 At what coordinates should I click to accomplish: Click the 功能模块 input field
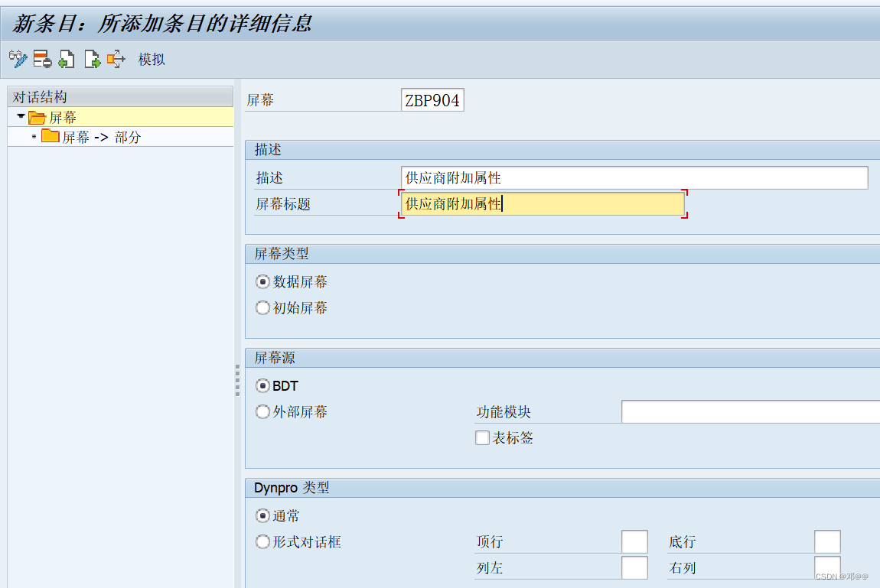click(x=751, y=412)
